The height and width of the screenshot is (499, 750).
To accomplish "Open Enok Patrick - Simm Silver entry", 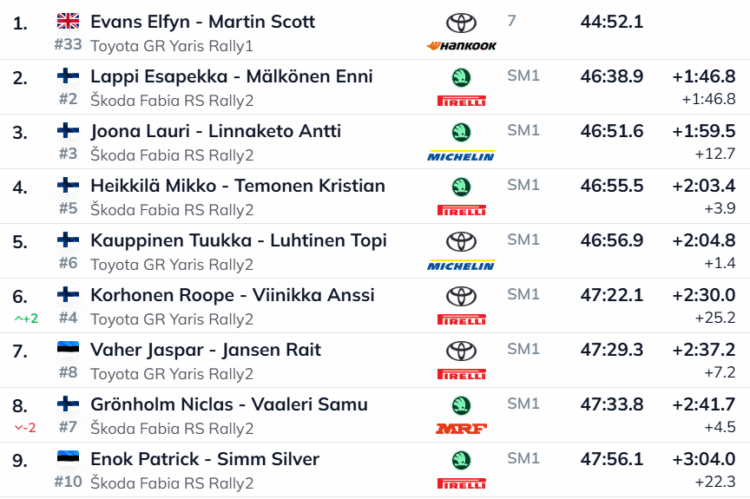I will (x=204, y=460).
